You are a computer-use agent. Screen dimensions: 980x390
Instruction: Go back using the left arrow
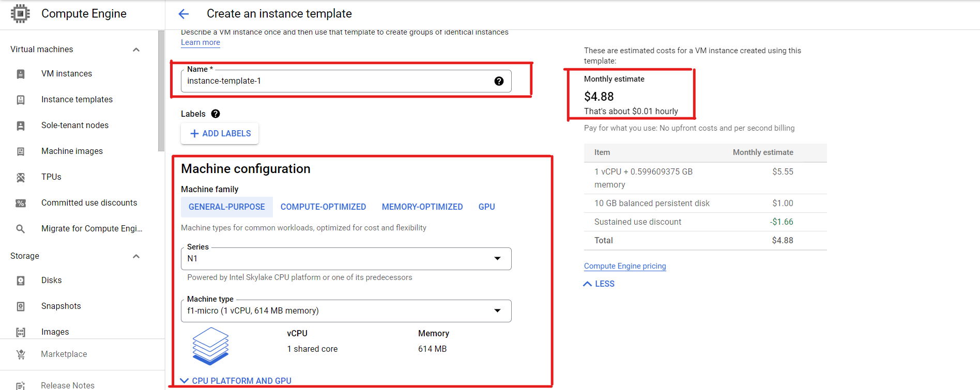pyautogui.click(x=183, y=14)
